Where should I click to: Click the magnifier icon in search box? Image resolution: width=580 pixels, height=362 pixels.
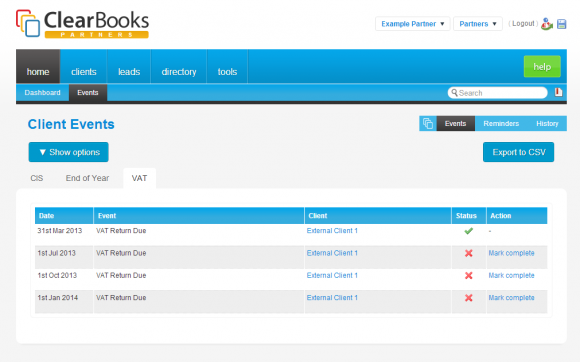455,92
